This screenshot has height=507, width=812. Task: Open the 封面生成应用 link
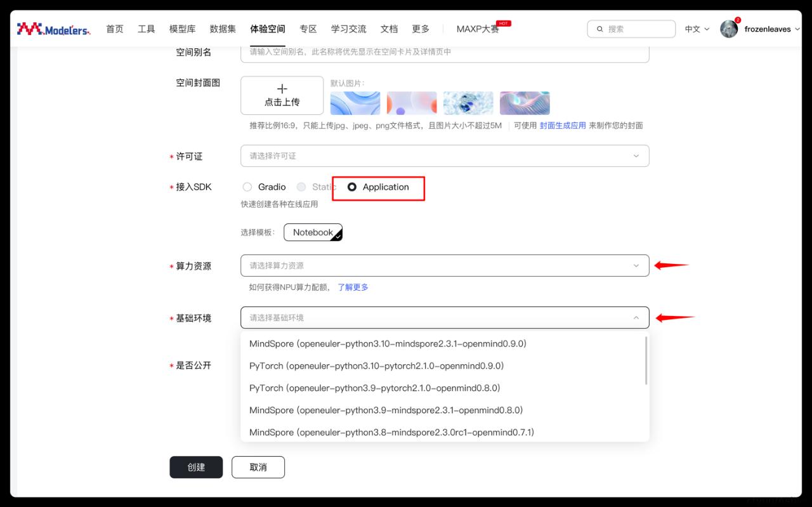pos(563,126)
